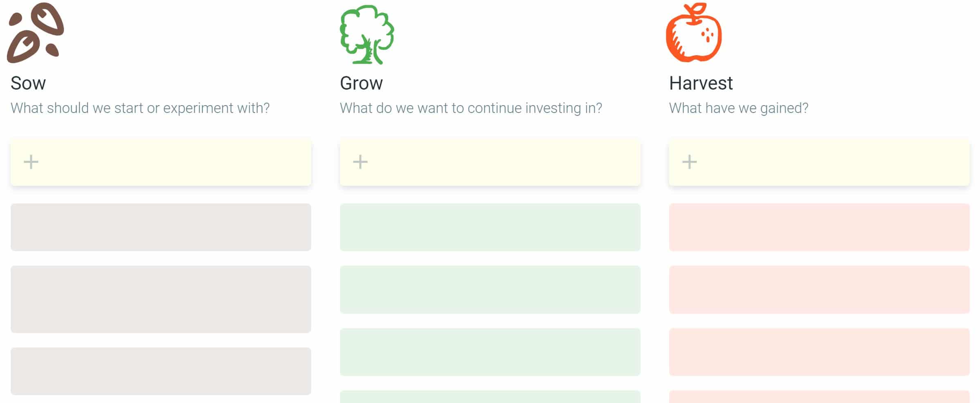
Task: Click the 'What have we gained?' subtitle
Action: tap(739, 108)
